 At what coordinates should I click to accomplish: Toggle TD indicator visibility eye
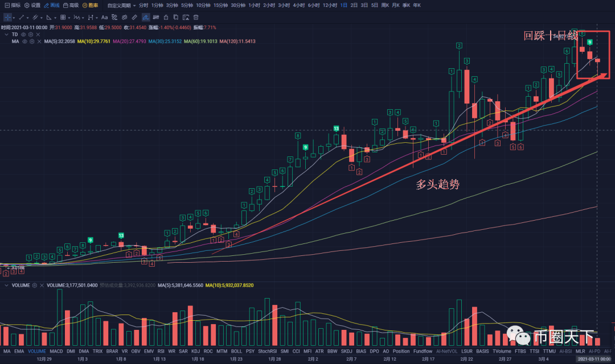click(23, 35)
